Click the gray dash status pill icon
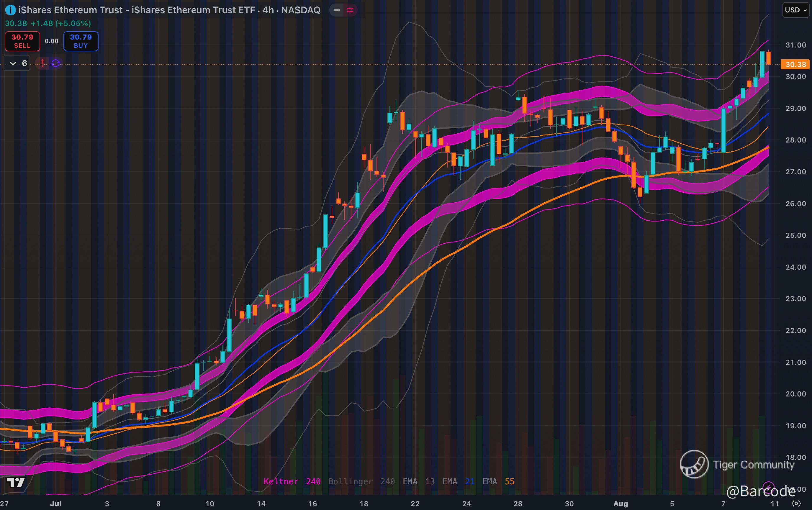The width and height of the screenshot is (812, 510). (337, 10)
